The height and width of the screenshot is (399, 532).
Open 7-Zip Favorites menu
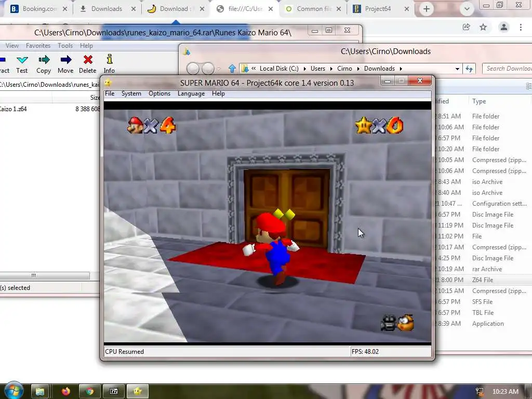(38, 46)
